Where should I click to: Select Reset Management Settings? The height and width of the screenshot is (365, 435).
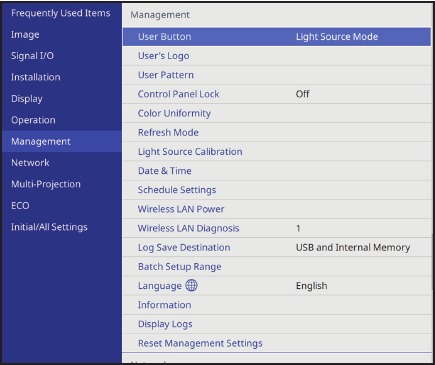tap(277, 343)
